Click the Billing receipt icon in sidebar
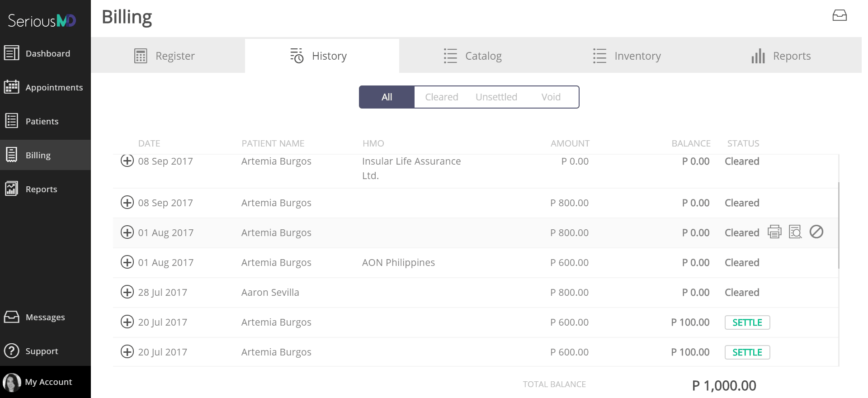The height and width of the screenshot is (398, 868). click(x=12, y=155)
